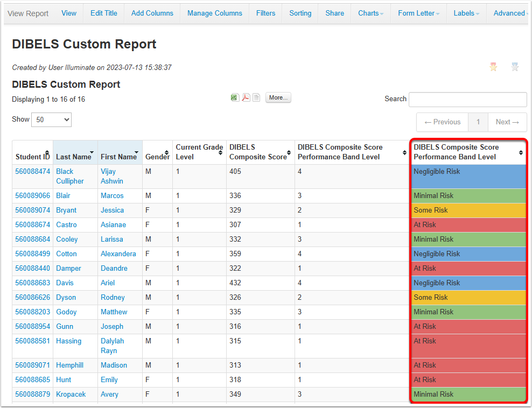The image size is (532, 408).
Task: Select Edit Title in toolbar
Action: coord(104,13)
